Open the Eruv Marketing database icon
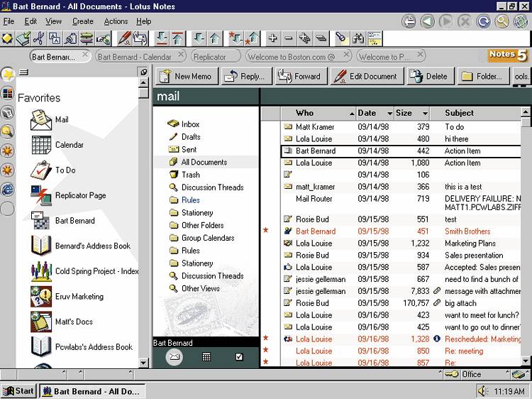 click(41, 297)
